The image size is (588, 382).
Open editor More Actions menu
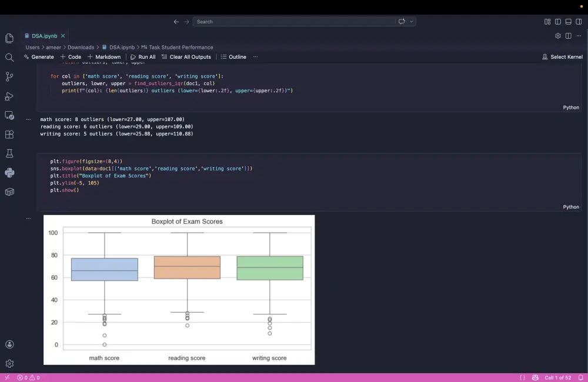pyautogui.click(x=579, y=36)
